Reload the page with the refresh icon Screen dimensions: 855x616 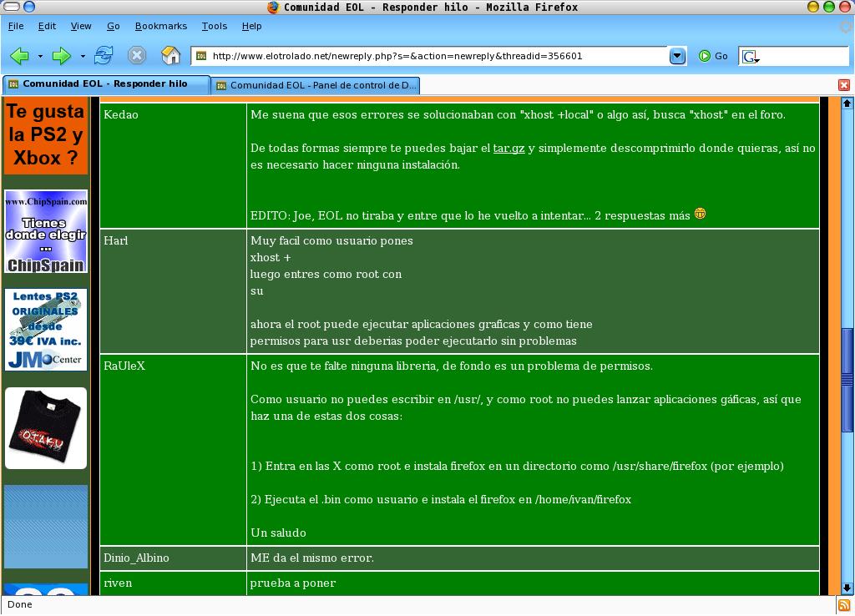pyautogui.click(x=104, y=55)
